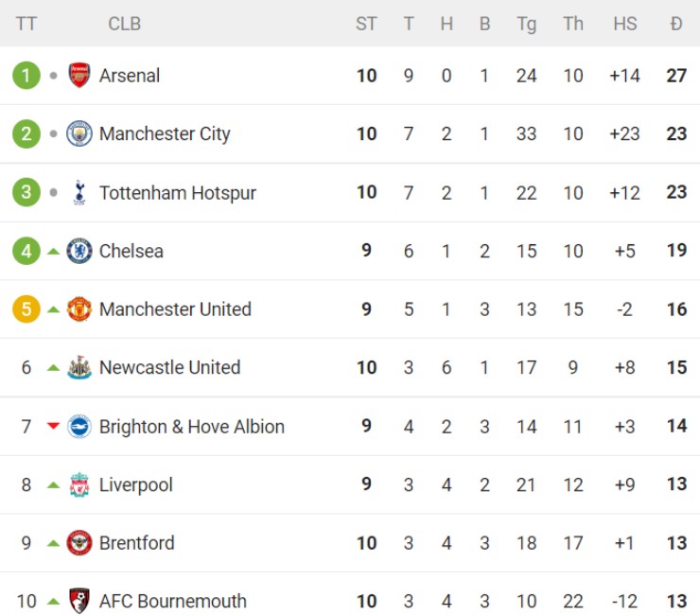Sort by the ST matches-played header

pos(366,24)
